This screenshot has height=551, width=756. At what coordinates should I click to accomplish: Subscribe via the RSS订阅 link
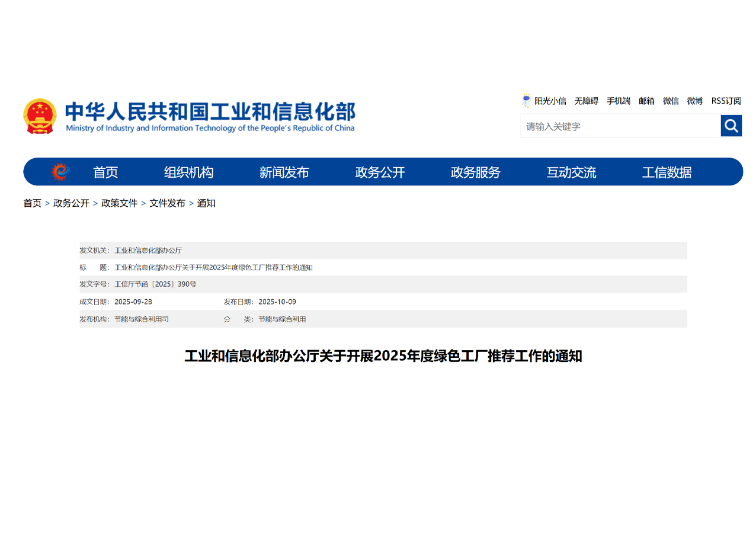(x=726, y=101)
